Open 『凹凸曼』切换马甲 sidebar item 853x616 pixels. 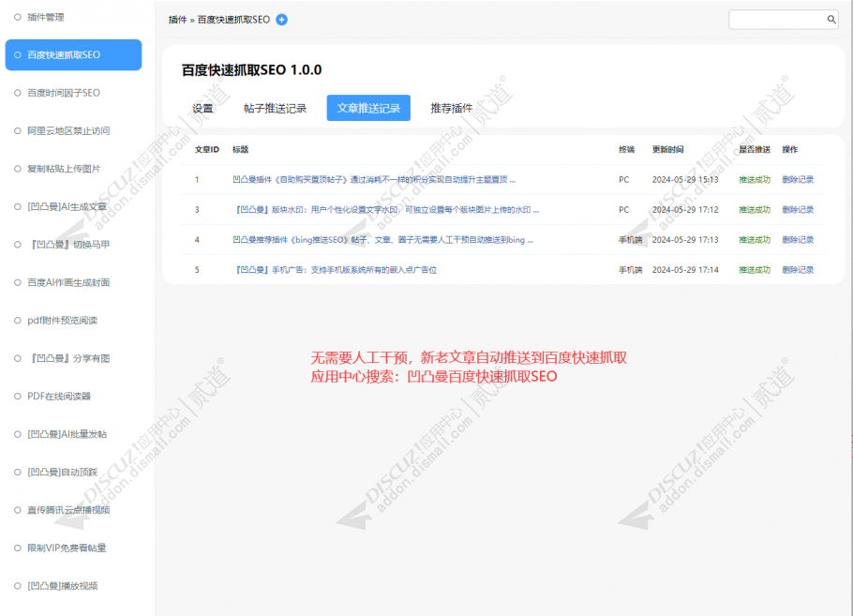pos(68,245)
